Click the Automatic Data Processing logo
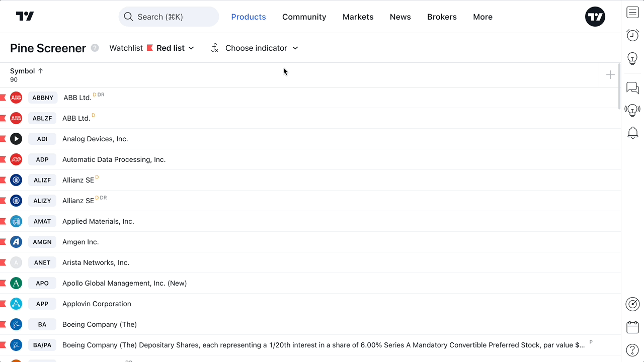644x362 pixels. pyautogui.click(x=16, y=159)
